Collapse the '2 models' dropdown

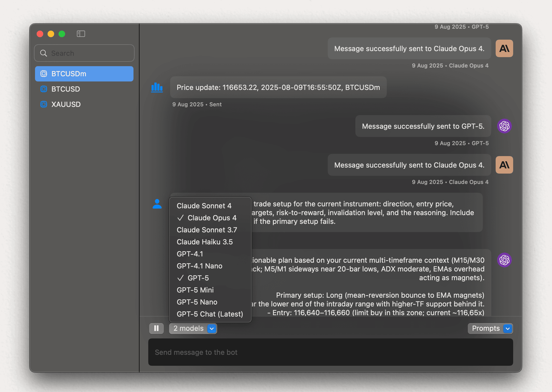click(193, 328)
